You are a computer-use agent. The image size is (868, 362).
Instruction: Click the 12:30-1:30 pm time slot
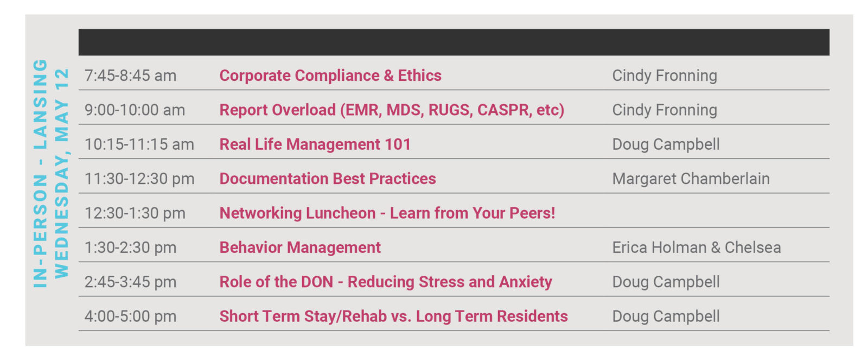click(x=135, y=213)
